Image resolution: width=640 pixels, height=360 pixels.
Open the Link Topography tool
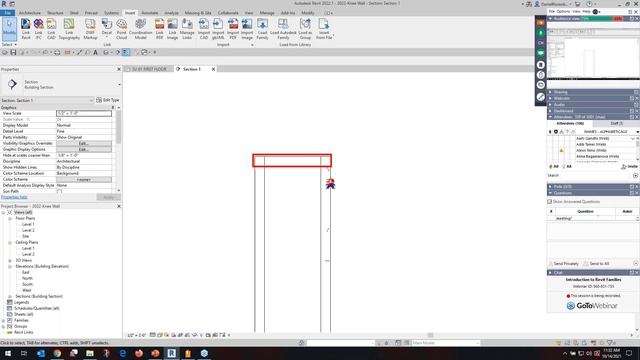pos(69,29)
